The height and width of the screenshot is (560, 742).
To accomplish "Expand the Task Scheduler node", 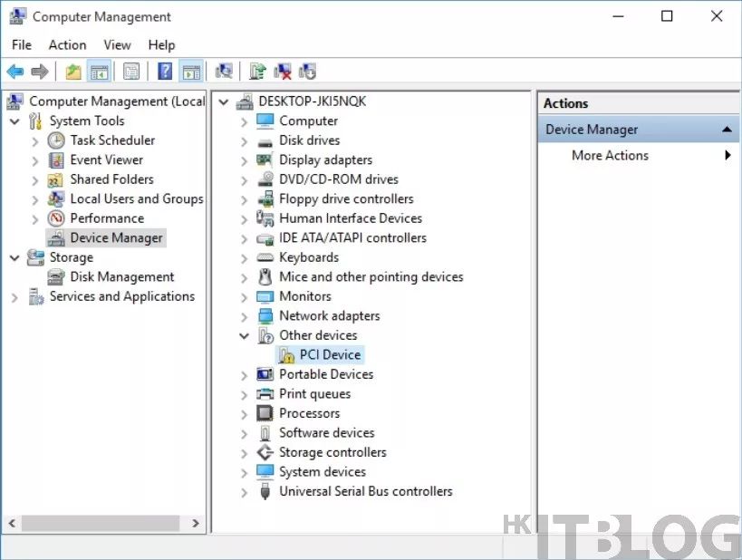I will tap(35, 141).
